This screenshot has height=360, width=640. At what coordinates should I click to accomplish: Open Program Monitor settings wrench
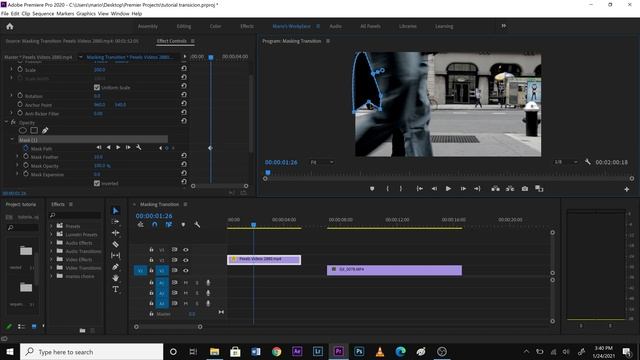[587, 162]
